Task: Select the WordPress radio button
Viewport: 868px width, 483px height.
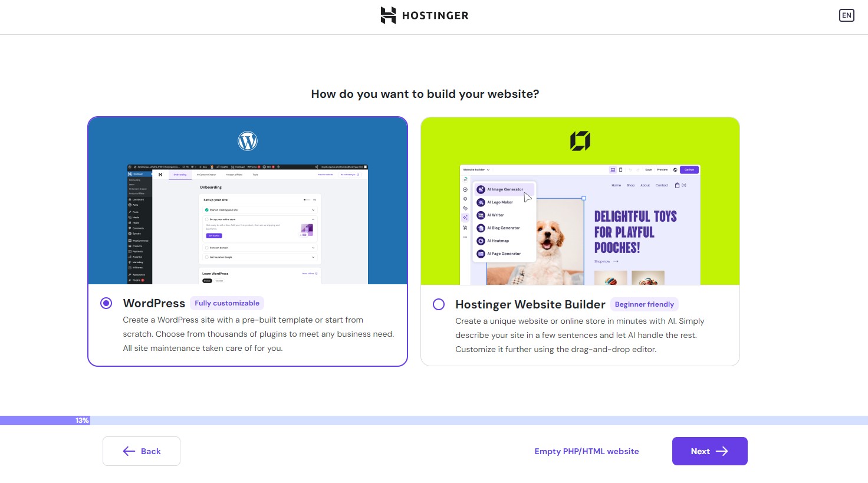Action: coord(106,303)
